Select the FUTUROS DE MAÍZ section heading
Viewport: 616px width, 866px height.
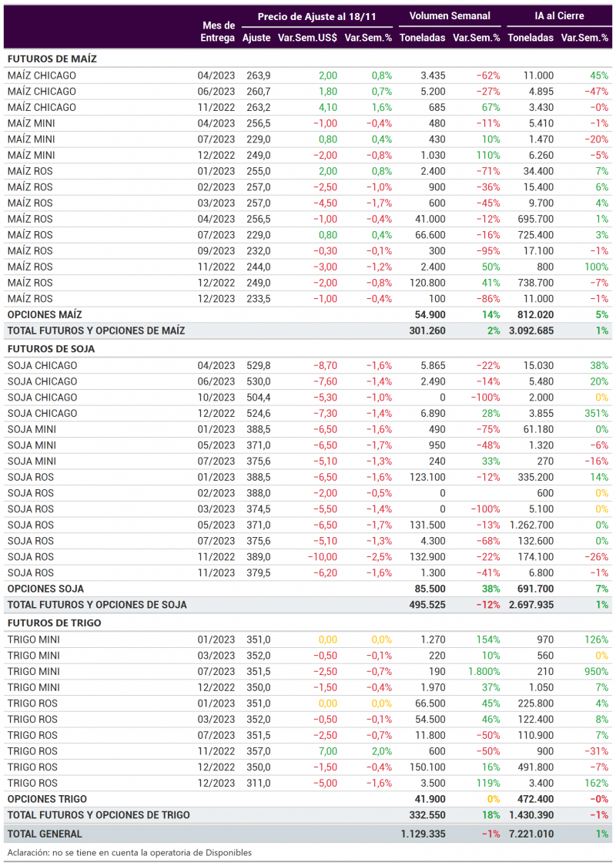click(x=52, y=59)
